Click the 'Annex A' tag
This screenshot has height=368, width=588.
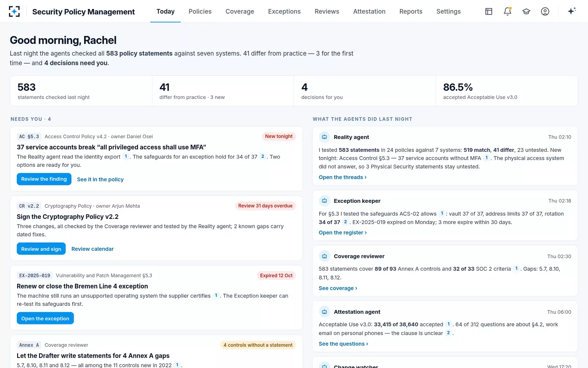pyautogui.click(x=29, y=345)
